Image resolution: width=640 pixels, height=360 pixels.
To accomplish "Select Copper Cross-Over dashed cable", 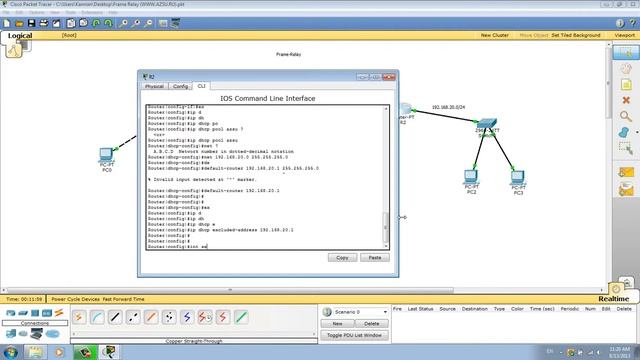I will [133, 317].
